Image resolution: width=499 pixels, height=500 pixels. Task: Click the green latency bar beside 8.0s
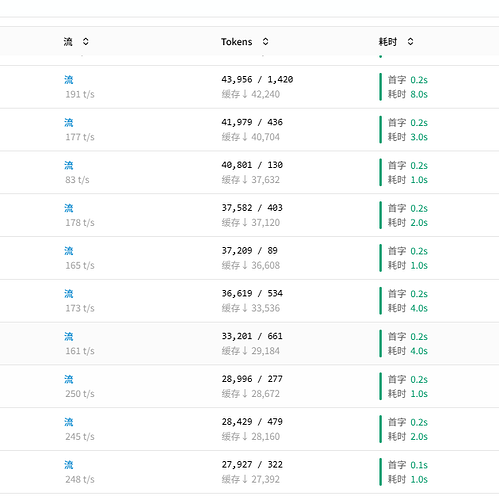380,87
